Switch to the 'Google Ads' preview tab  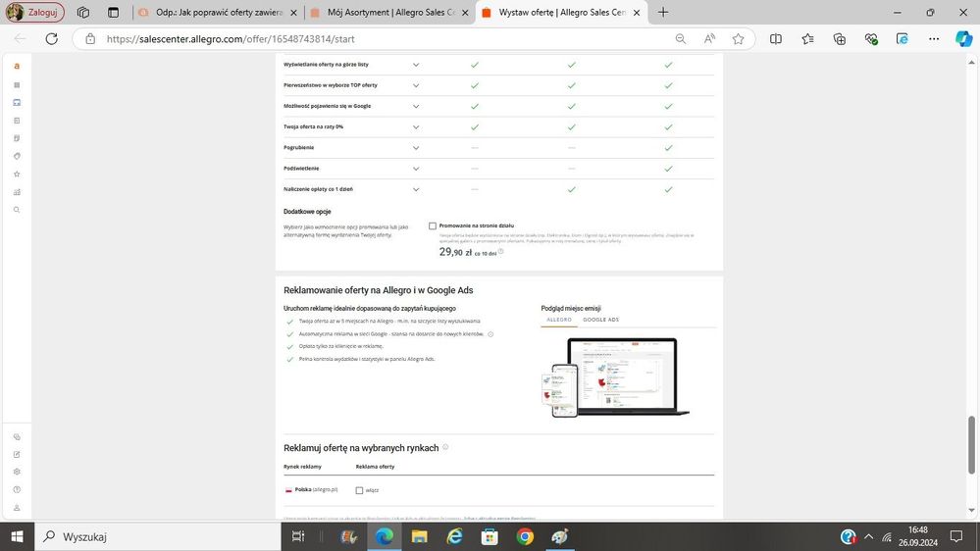coord(600,320)
